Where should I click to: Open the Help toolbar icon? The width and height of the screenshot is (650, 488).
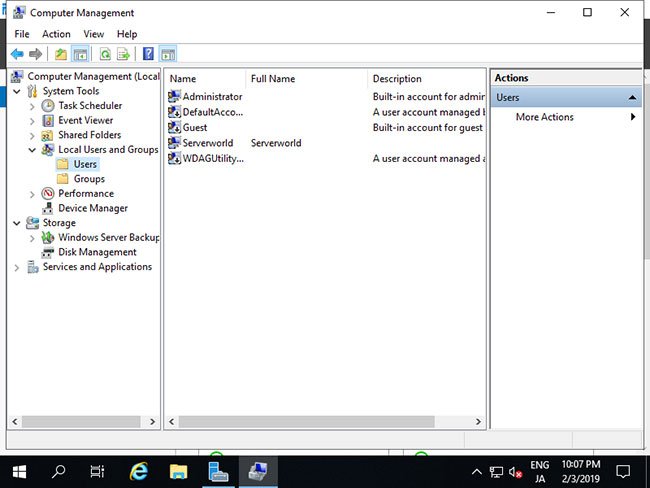pos(148,54)
